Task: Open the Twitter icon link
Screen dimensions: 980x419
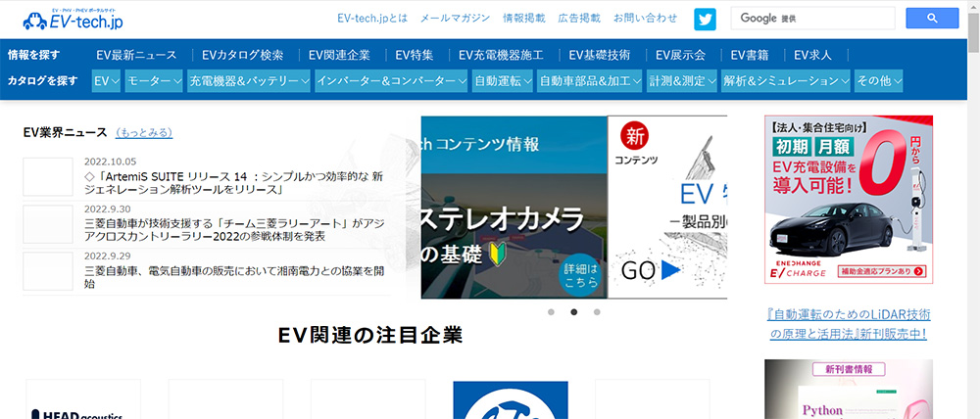Action: [x=705, y=19]
